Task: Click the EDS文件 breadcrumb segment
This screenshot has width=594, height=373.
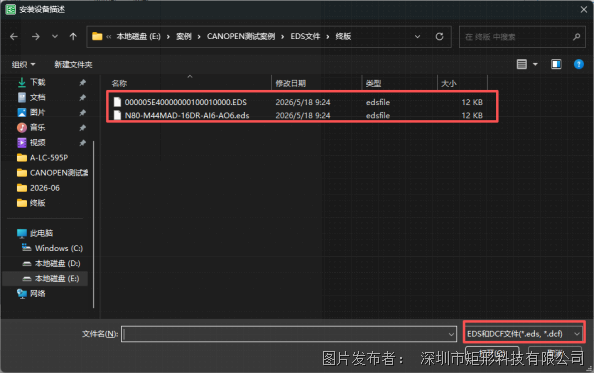Action: (x=305, y=37)
